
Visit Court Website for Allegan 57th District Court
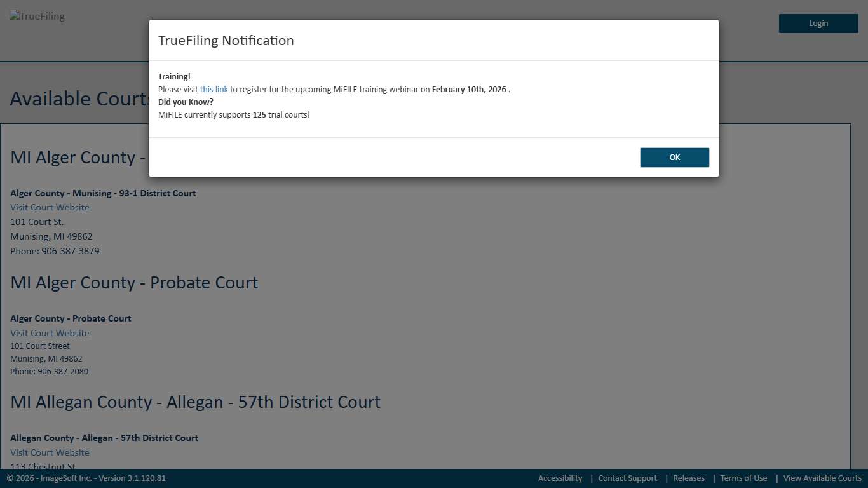[50, 452]
